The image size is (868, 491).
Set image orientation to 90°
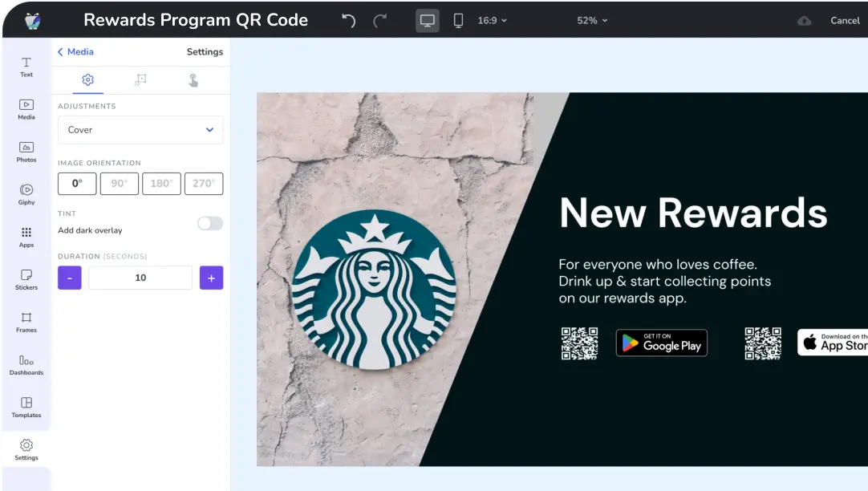[x=119, y=184]
